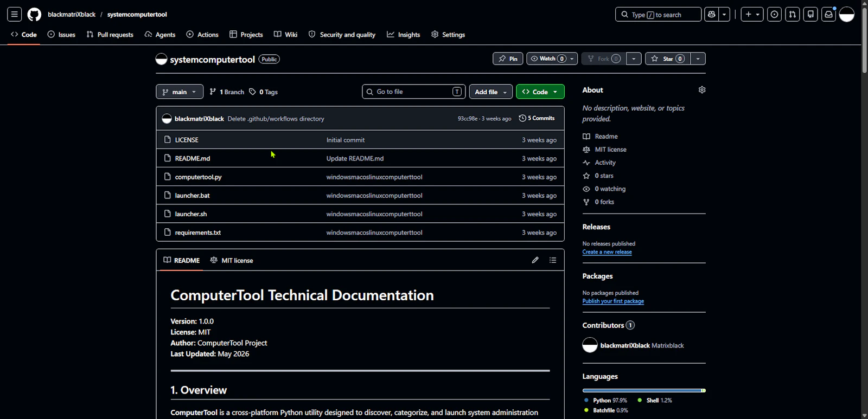Open the Star lists dropdown arrow

pos(698,59)
